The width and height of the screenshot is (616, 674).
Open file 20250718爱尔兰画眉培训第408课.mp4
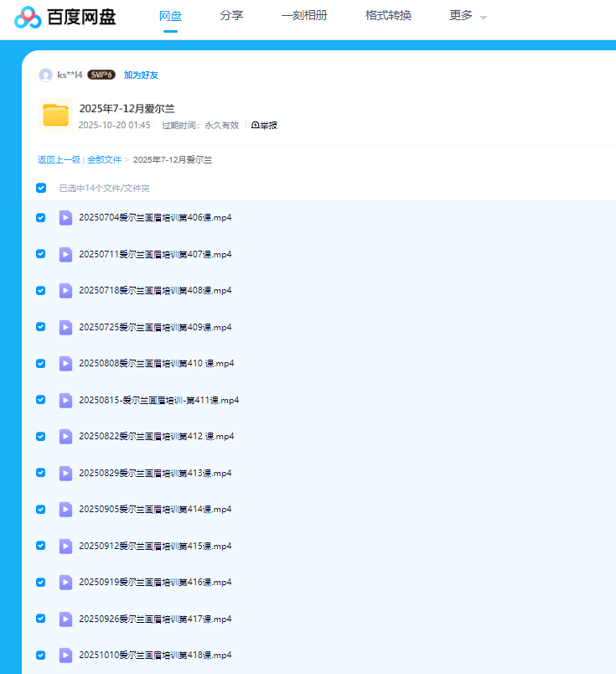point(155,291)
